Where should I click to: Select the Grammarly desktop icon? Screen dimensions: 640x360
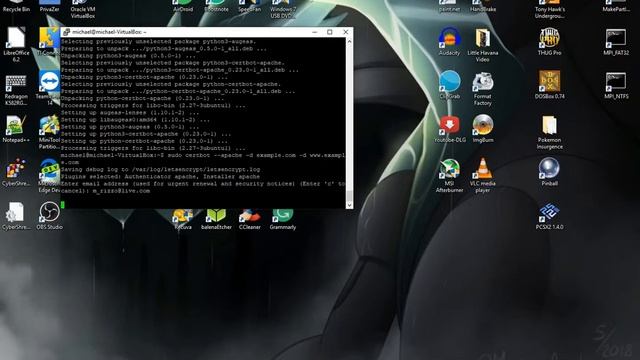283,220
